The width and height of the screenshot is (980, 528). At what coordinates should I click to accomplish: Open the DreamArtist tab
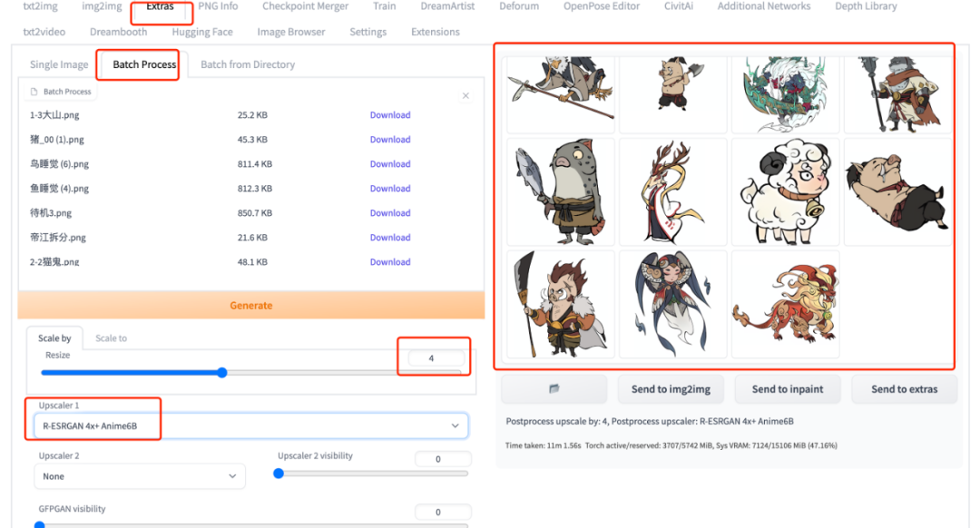[x=447, y=6]
